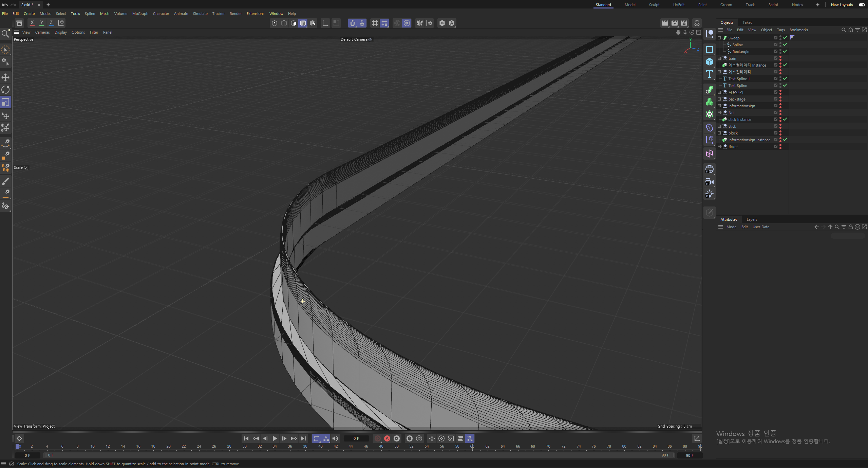This screenshot has width=868, height=468.
Task: Expand the 에스컬레이터 object hierarchy
Action: [719, 72]
